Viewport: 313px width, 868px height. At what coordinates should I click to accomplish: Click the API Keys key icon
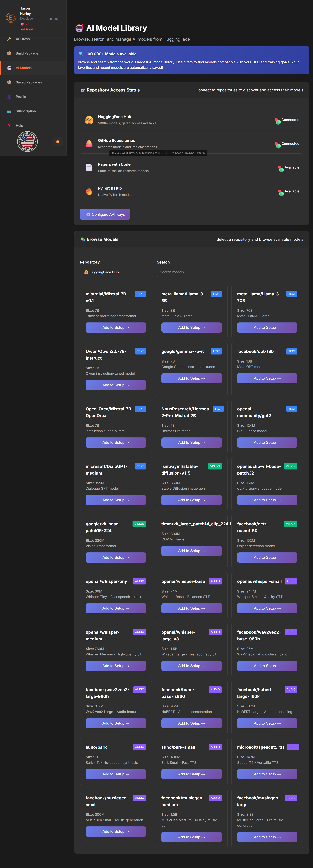(x=9, y=39)
